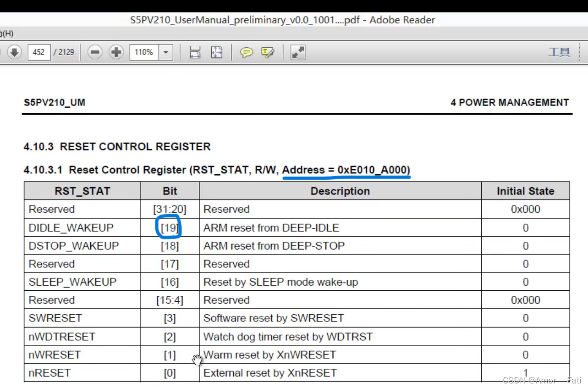Open the 工具 tools pane
This screenshot has width=588, height=388.
click(x=559, y=52)
